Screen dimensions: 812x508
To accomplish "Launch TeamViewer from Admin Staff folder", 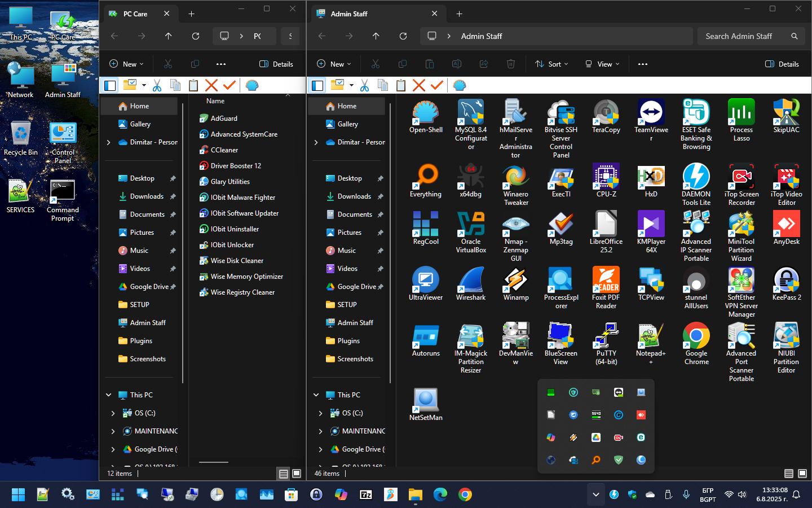I will tap(651, 120).
